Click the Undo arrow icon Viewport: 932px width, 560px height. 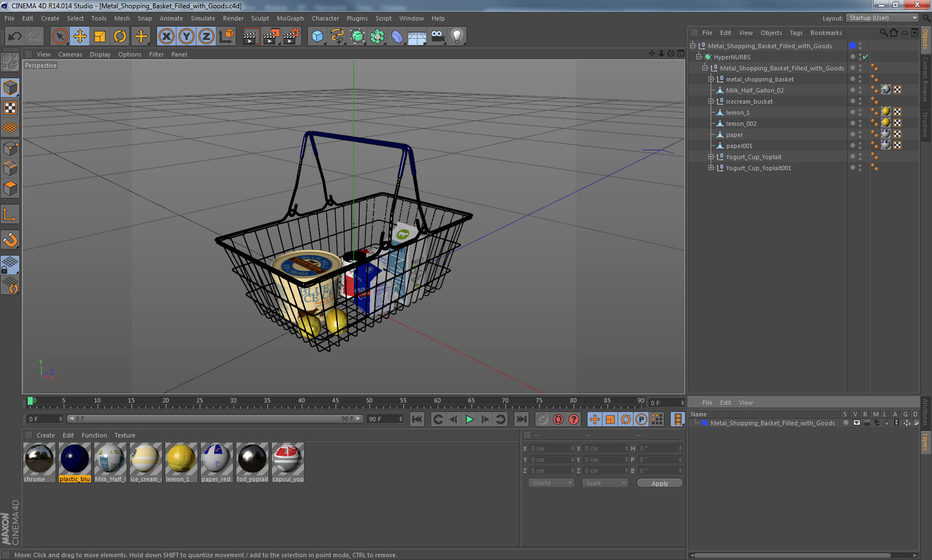coord(14,37)
